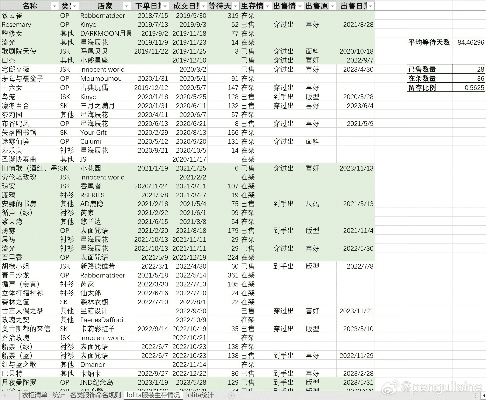Select the 名称 header cell

[30, 6]
